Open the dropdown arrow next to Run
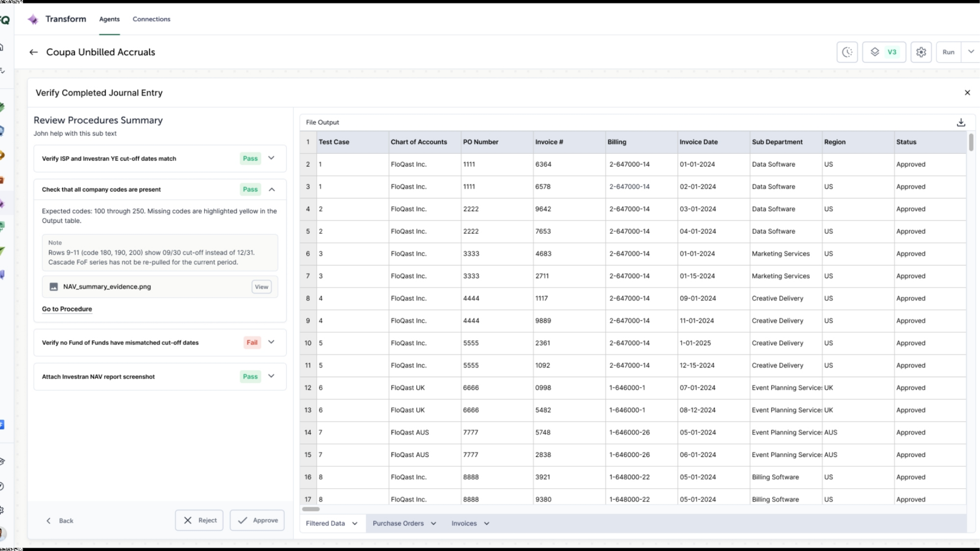The height and width of the screenshot is (551, 980). (x=971, y=52)
